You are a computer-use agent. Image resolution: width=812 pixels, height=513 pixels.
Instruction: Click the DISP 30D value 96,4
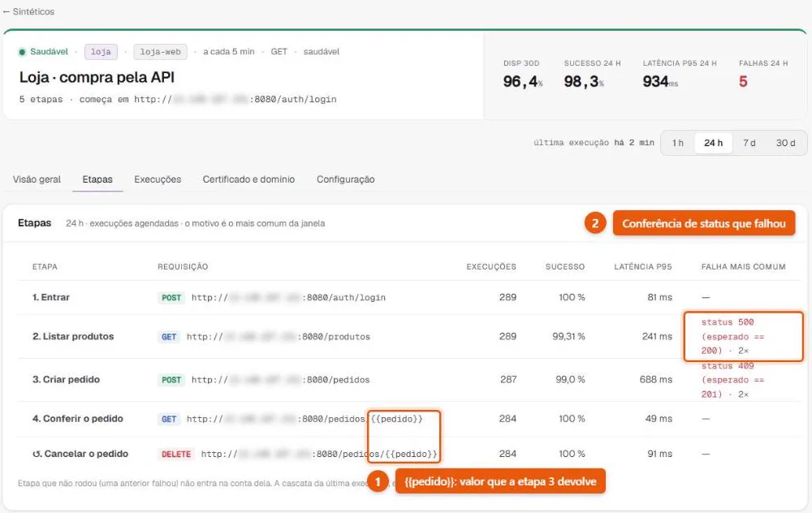click(522, 81)
